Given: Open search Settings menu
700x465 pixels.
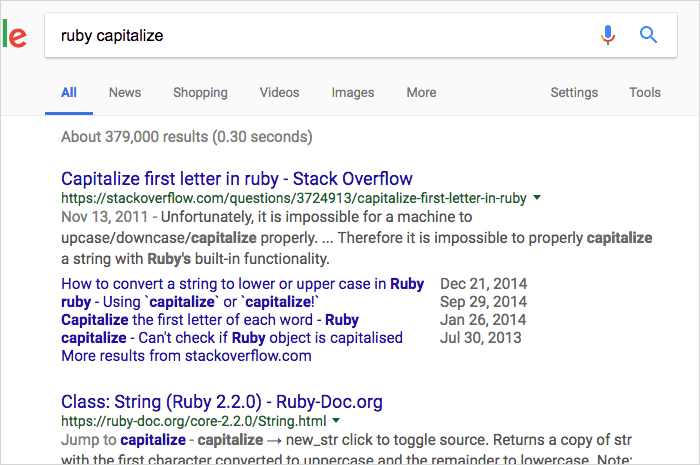Looking at the screenshot, I should pyautogui.click(x=574, y=92).
